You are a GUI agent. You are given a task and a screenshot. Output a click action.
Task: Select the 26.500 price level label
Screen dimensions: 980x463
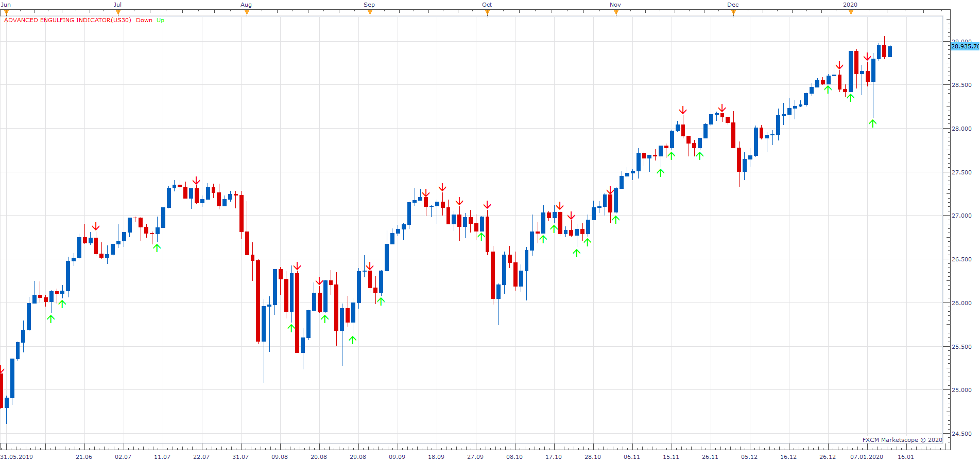[x=961, y=259]
